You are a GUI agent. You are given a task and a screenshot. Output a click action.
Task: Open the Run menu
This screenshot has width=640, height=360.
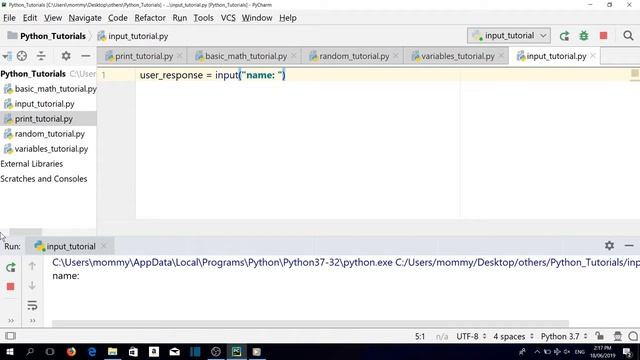[180, 18]
